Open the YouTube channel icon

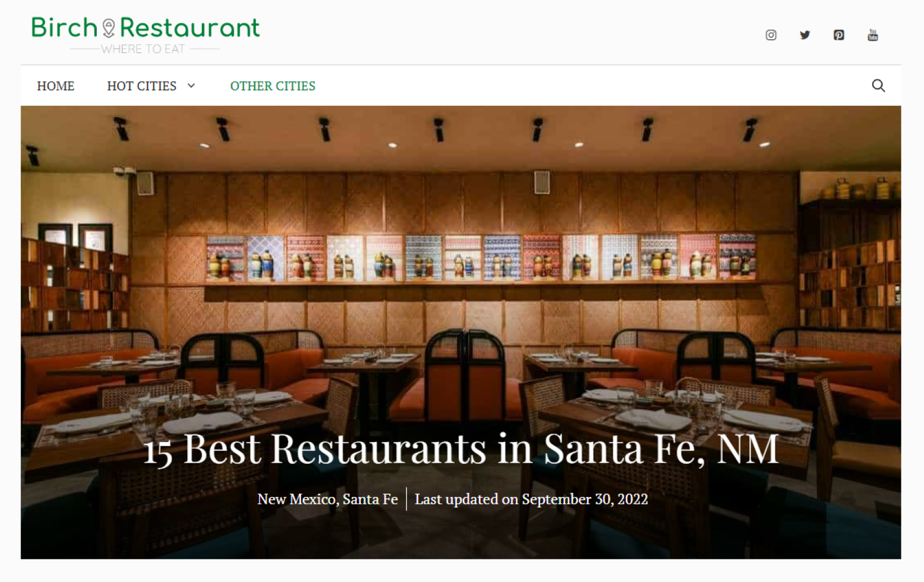coord(873,35)
